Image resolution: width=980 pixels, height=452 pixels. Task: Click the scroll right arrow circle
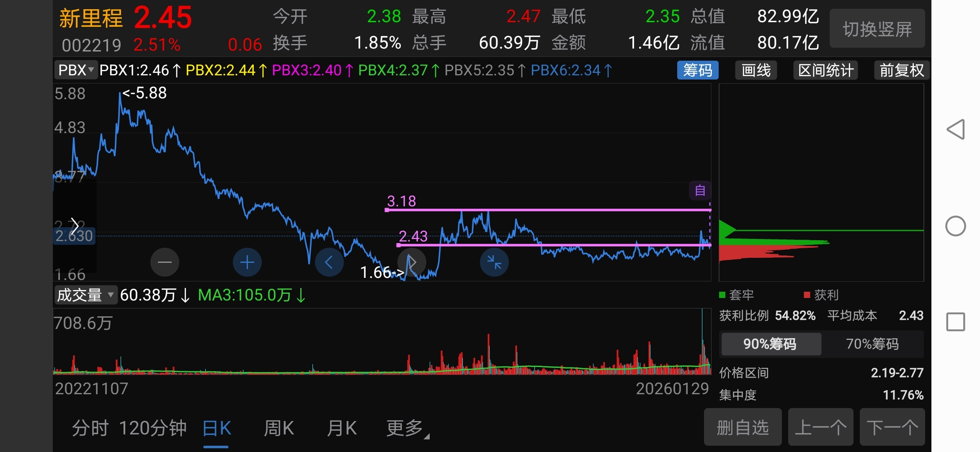(412, 262)
